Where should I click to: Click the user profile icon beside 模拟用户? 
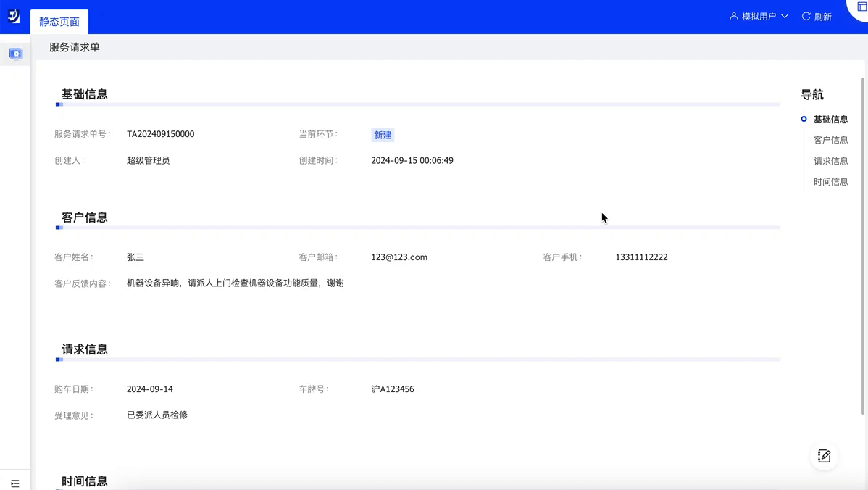[x=733, y=17]
